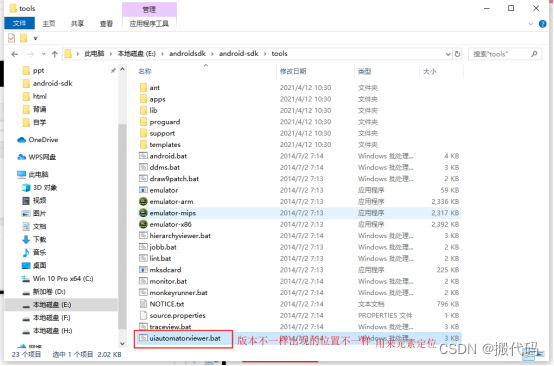Select the ddms.bat file icon
Viewport: 554px width, 366px height.
143,167
